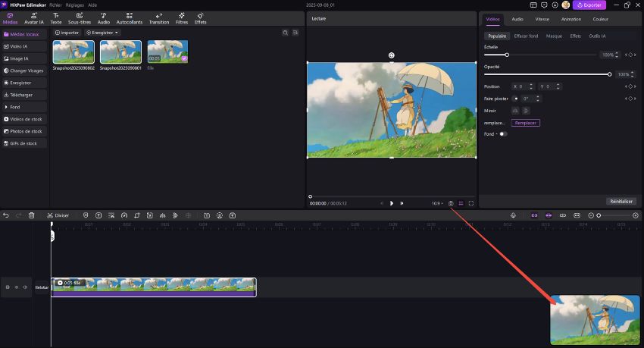Toggle the Position keyframe diamond

[630, 86]
